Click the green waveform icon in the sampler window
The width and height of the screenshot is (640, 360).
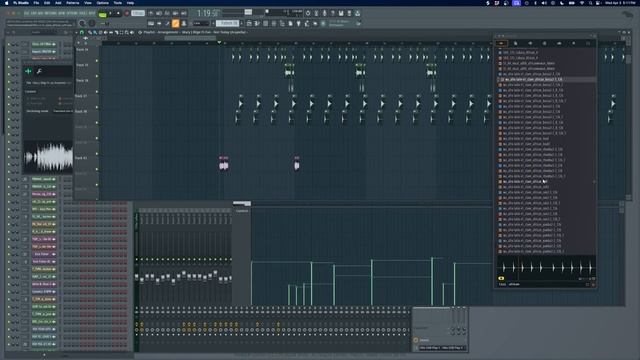tap(28, 71)
